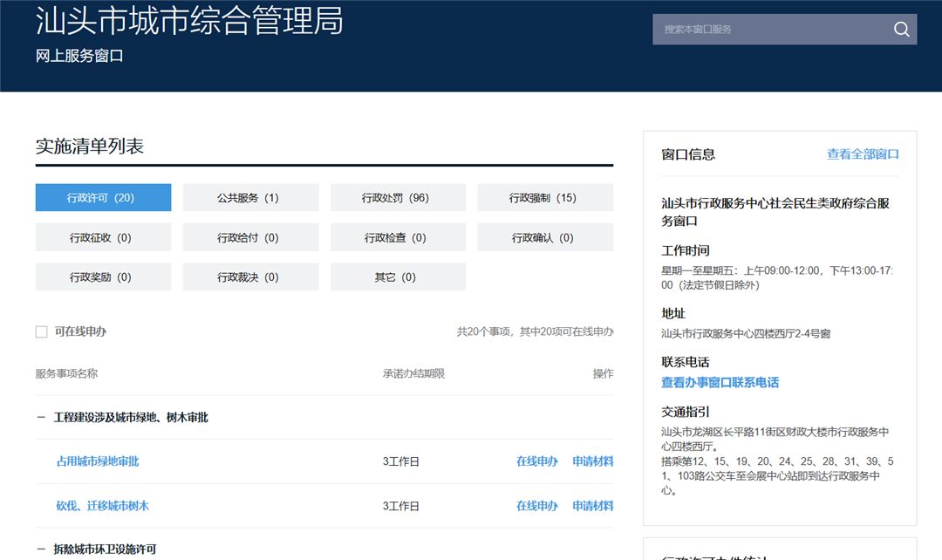Click 在线申办 for 砍伐、迁移城市树木
The height and width of the screenshot is (560, 942).
tap(537, 506)
